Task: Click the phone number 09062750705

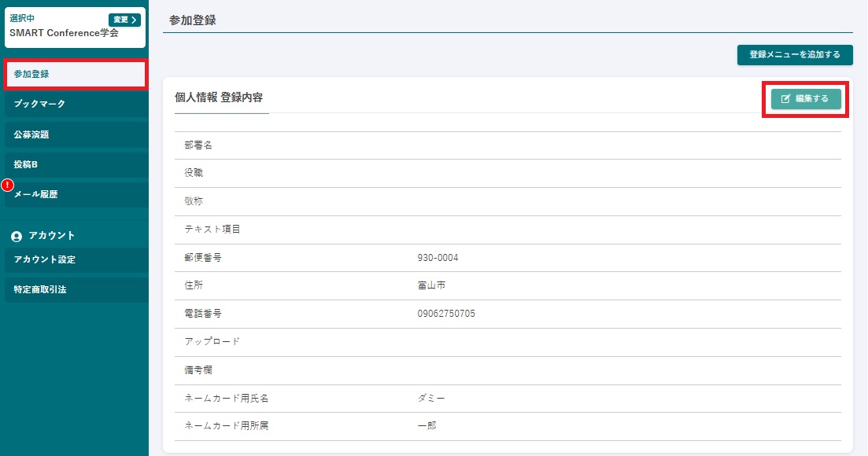Action: tap(446, 314)
